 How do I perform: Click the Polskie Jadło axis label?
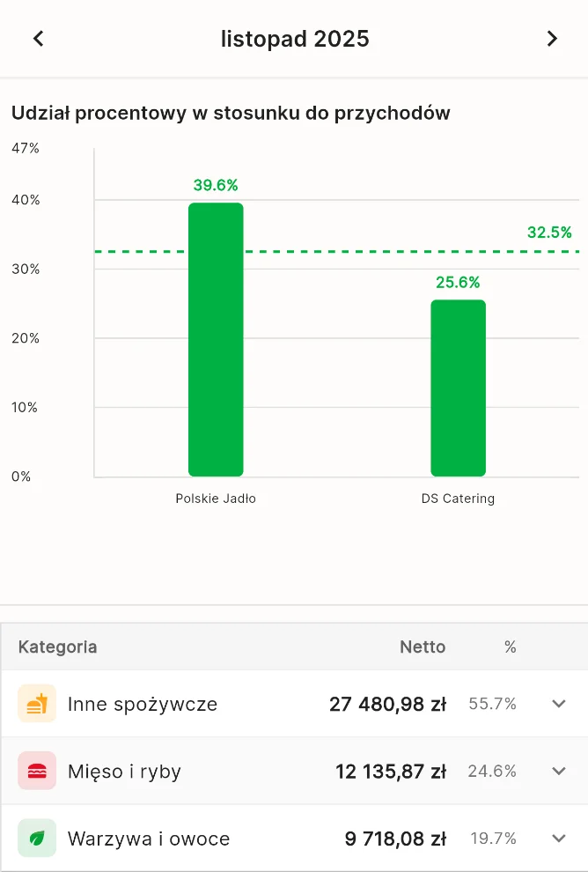[216, 498]
